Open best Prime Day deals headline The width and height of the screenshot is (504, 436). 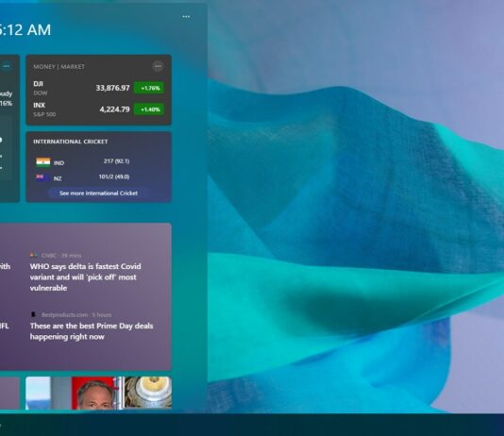(x=92, y=331)
